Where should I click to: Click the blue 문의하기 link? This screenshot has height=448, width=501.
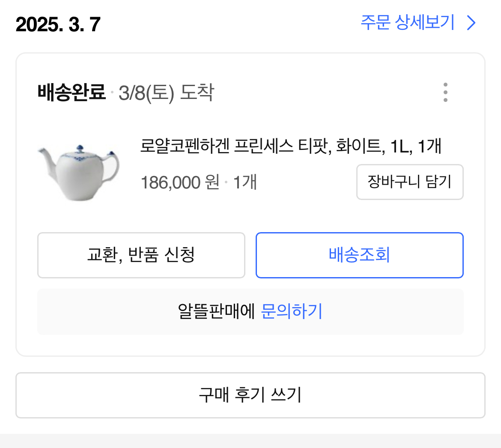292,311
